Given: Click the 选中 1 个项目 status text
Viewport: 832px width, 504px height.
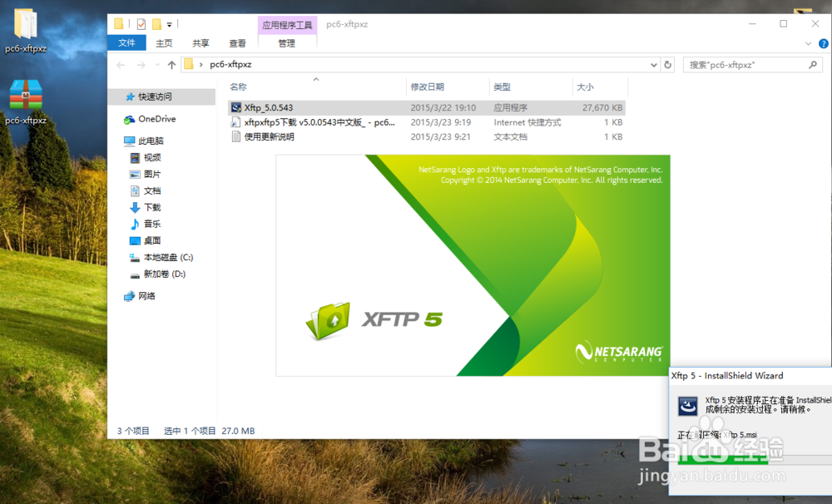Looking at the screenshot, I should coord(190,431).
